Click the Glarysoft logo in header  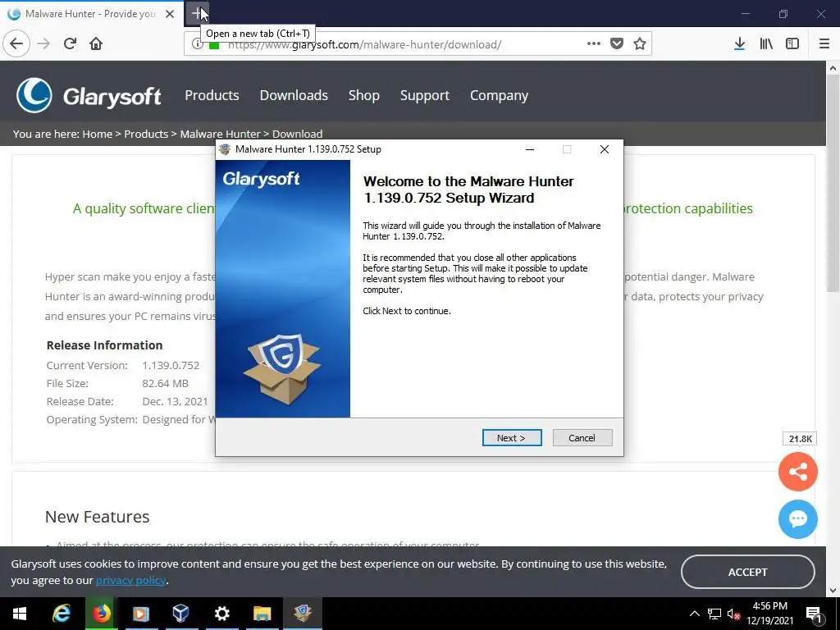pyautogui.click(x=89, y=96)
